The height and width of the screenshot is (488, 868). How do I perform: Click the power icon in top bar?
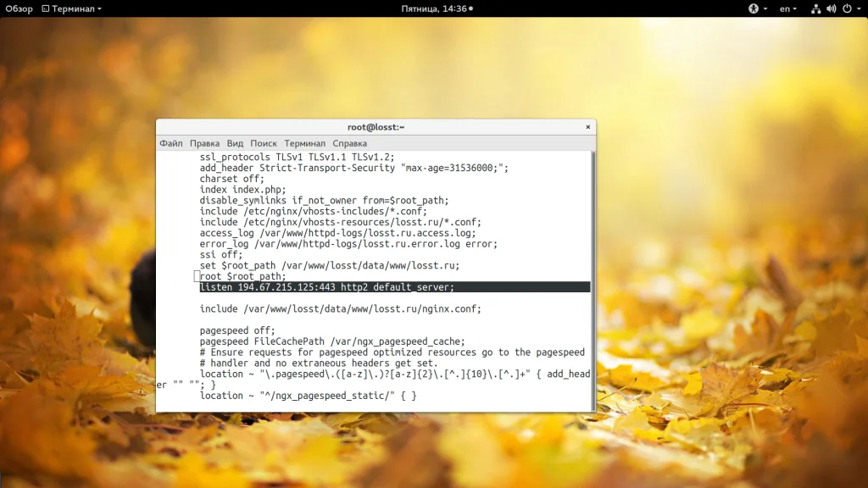(x=845, y=8)
